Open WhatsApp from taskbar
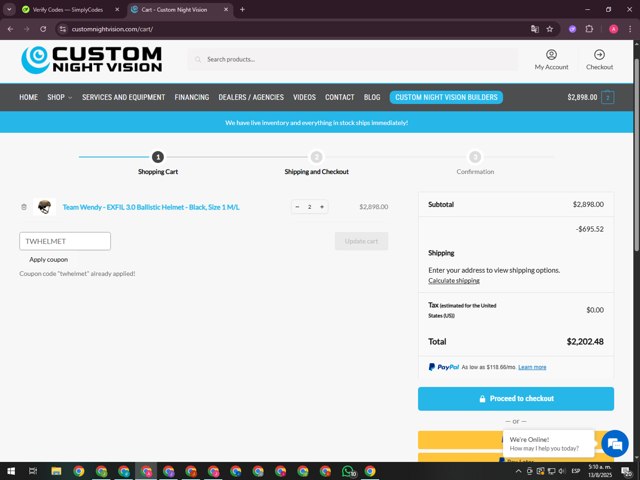 pos(348,471)
